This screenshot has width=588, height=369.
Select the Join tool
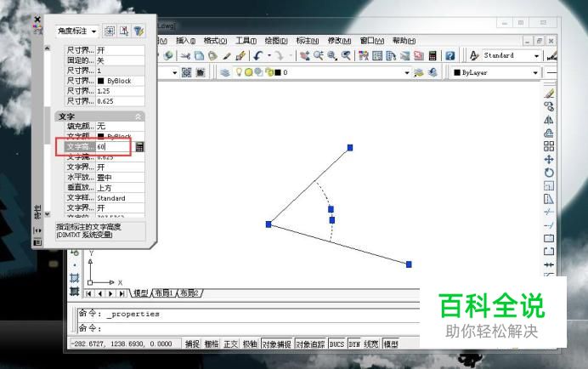[549, 264]
